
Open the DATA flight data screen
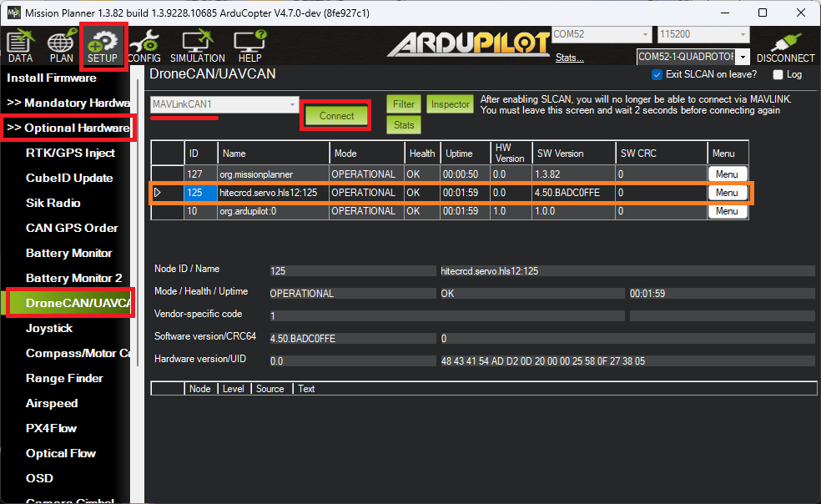tap(20, 48)
